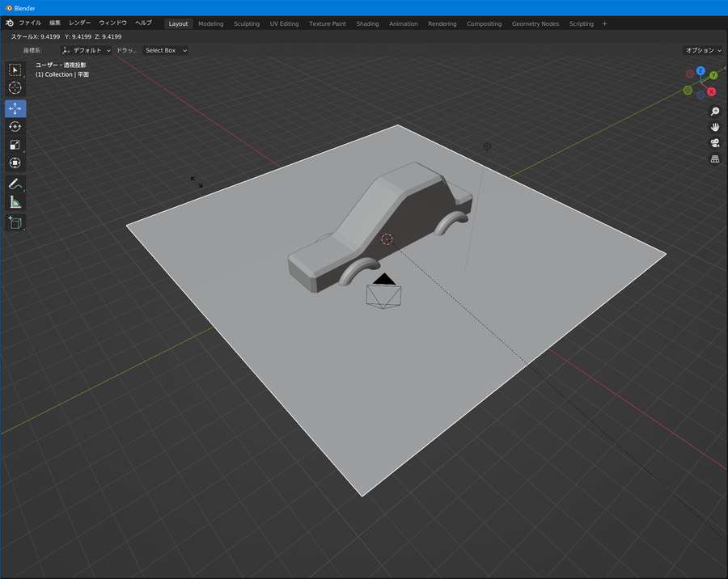The width and height of the screenshot is (728, 579).
Task: Switch to the Modeling workspace tab
Action: pos(210,23)
